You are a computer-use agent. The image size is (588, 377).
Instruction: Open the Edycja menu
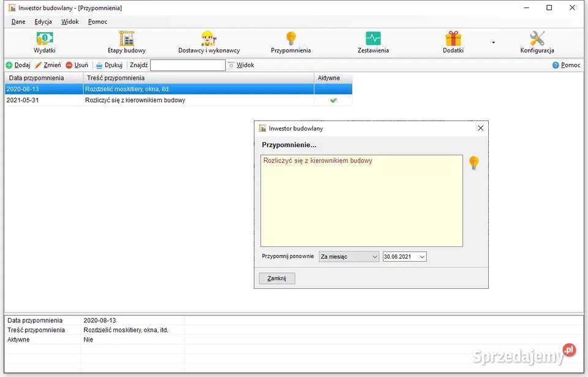43,21
